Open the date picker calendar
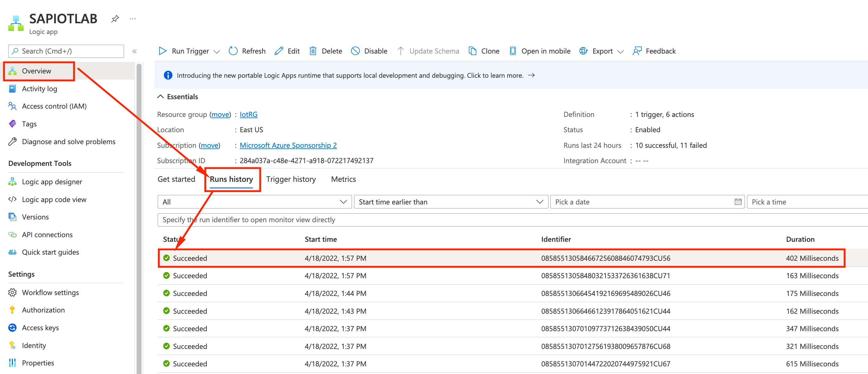 coord(738,202)
